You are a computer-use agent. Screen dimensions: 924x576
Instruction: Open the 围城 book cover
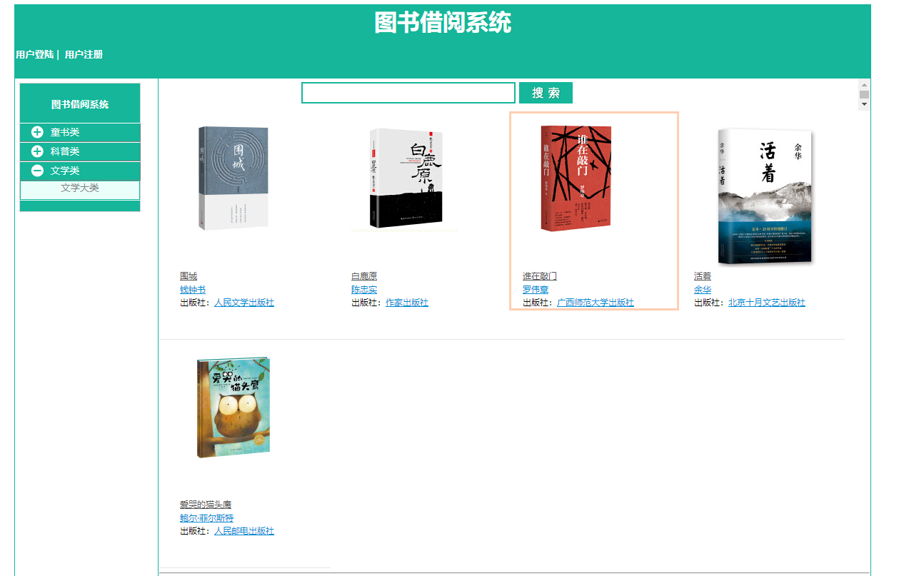(x=233, y=178)
